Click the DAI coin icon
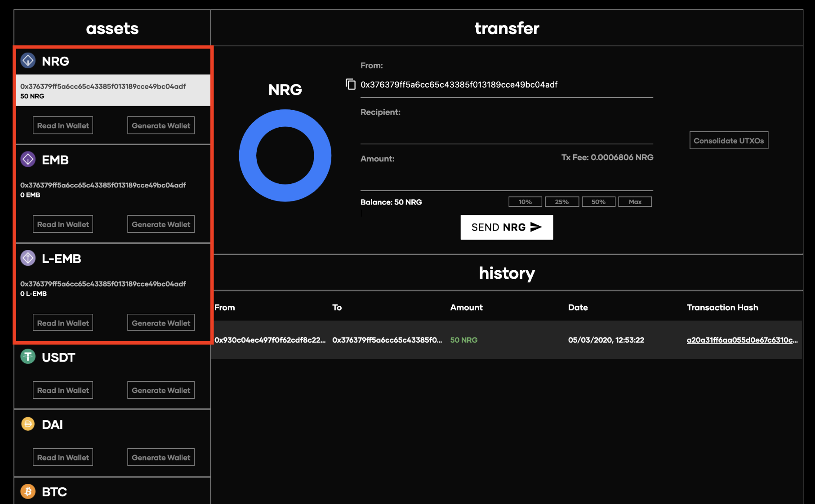 click(x=28, y=424)
